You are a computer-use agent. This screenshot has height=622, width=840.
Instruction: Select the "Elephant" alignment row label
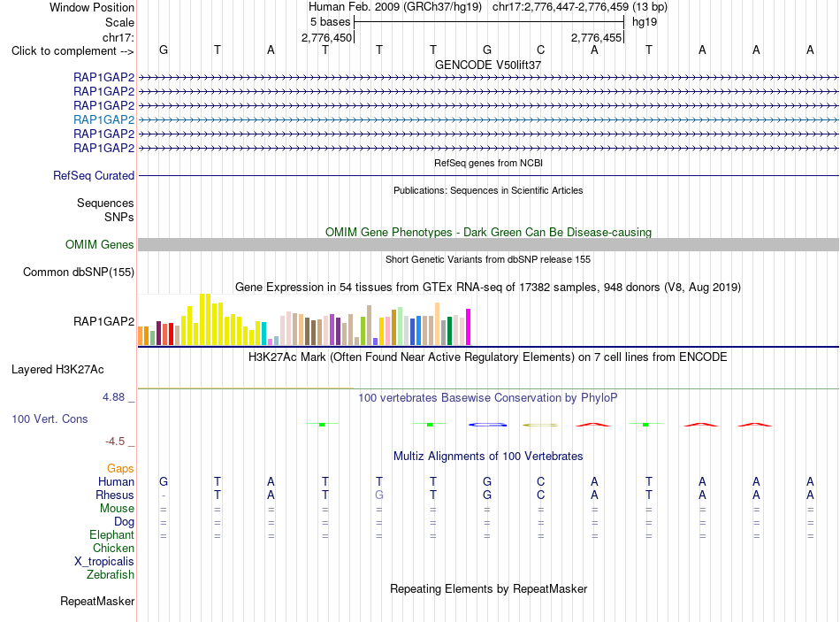coord(112,534)
